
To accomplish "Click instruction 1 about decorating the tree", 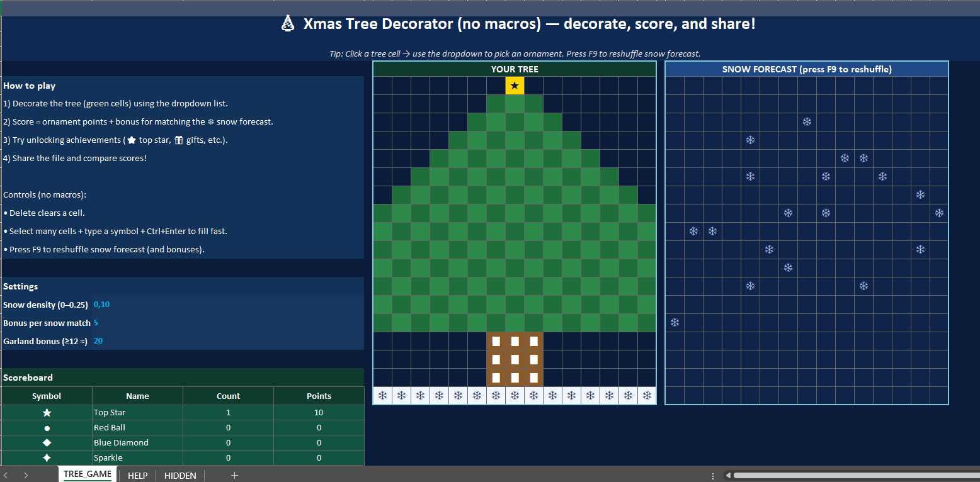I will [116, 104].
